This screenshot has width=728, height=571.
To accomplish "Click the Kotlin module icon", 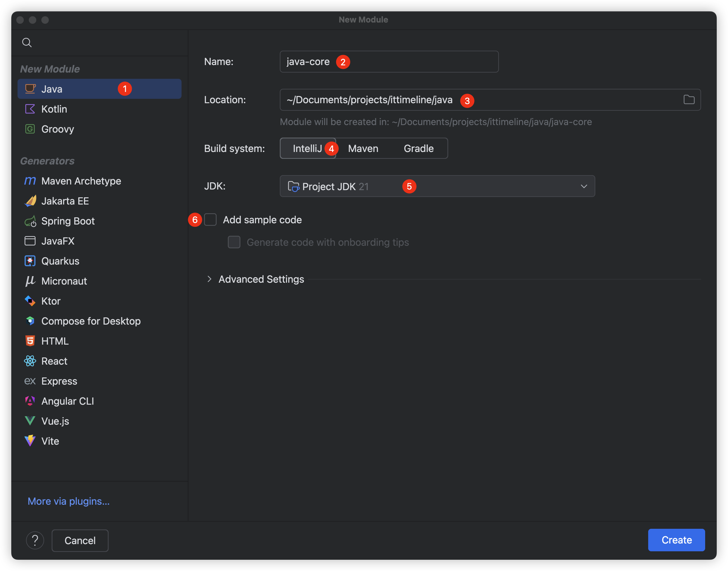I will click(30, 109).
